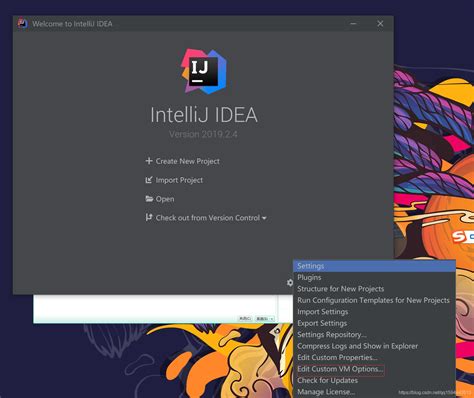Click the small IntelliJ icon in title bar
This screenshot has height=398, width=474.
(22, 24)
